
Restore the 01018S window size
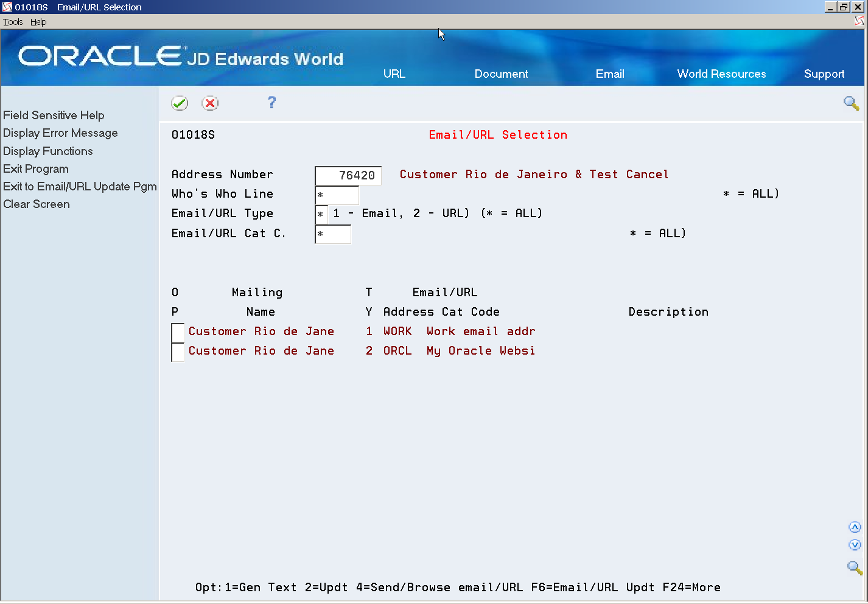click(x=844, y=7)
